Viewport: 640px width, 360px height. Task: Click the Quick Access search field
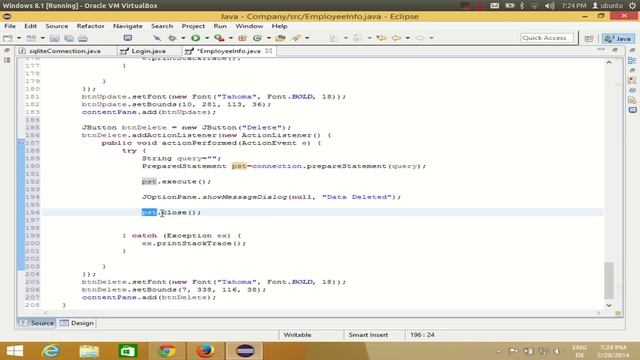coord(547,38)
